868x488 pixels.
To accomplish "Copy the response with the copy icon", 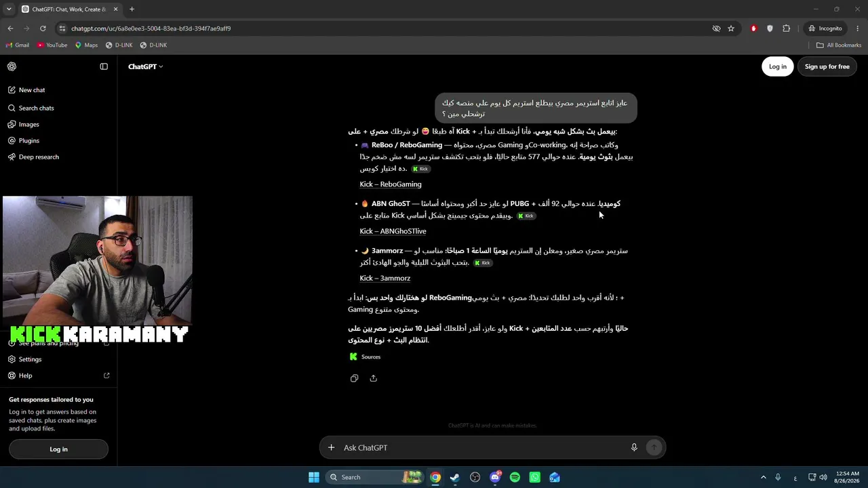I will pos(354,378).
